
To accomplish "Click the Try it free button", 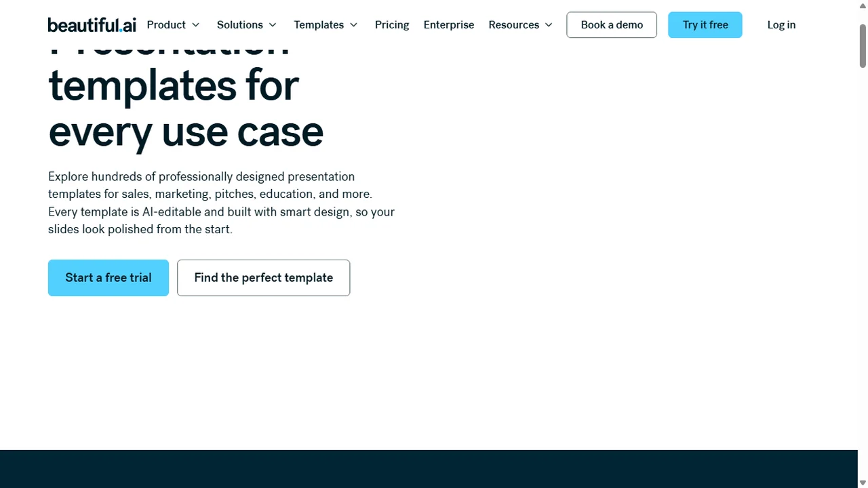I will click(x=705, y=25).
